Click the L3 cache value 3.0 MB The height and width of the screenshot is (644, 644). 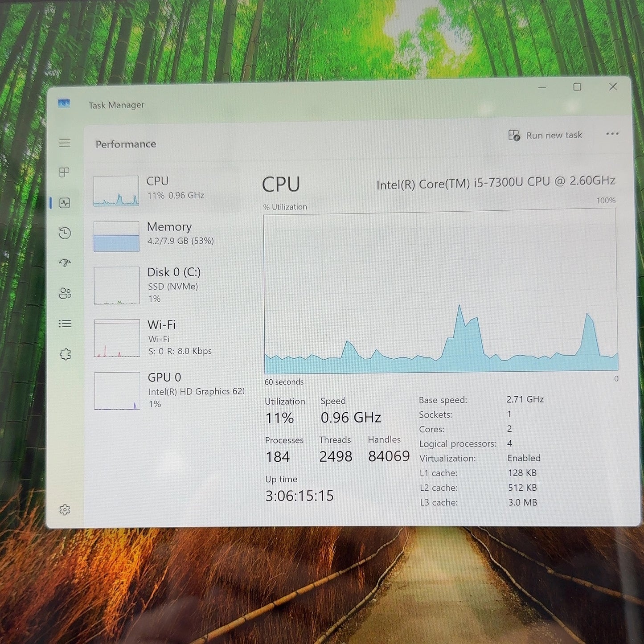tap(523, 502)
